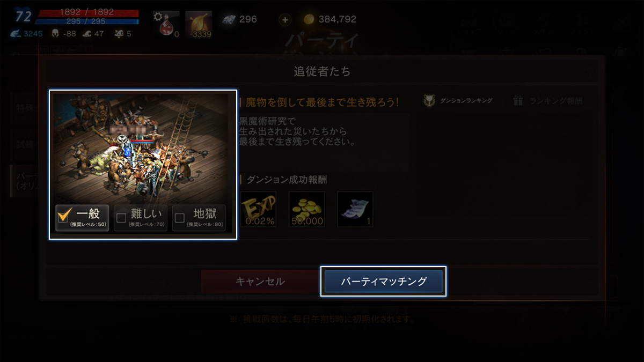Tap the EXP 0.02% reward icon

click(x=258, y=209)
